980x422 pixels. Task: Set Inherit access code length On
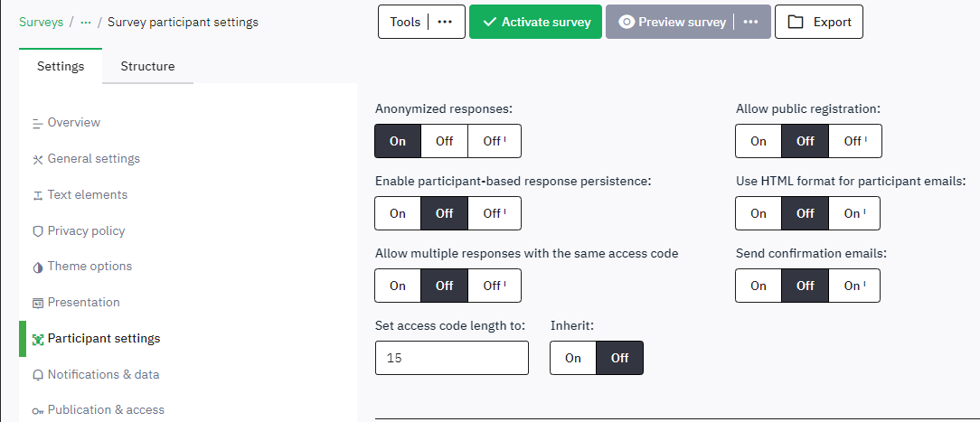pos(573,358)
